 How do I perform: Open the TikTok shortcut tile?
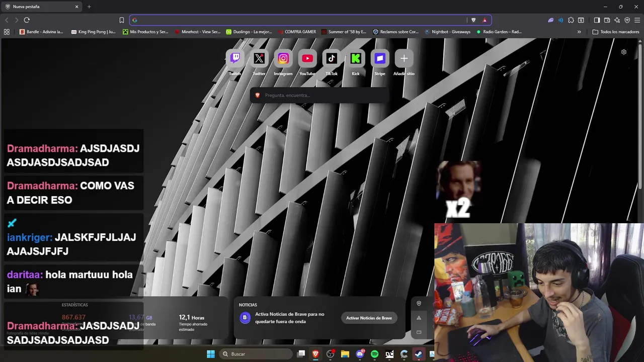(x=332, y=58)
